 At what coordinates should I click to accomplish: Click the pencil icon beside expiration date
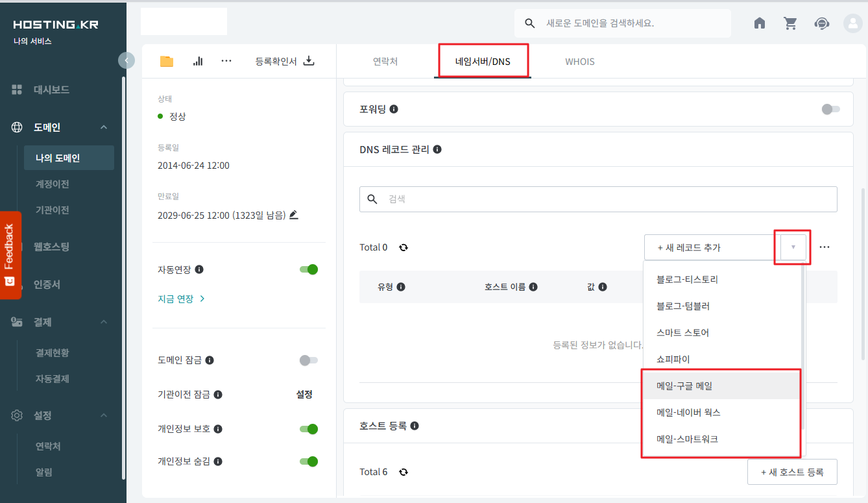pyautogui.click(x=294, y=215)
